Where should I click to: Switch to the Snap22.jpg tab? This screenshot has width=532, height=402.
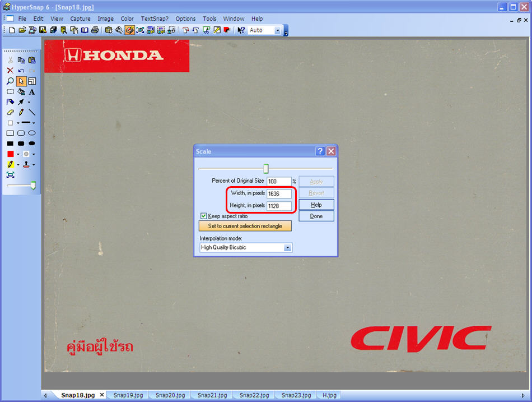[x=254, y=395]
